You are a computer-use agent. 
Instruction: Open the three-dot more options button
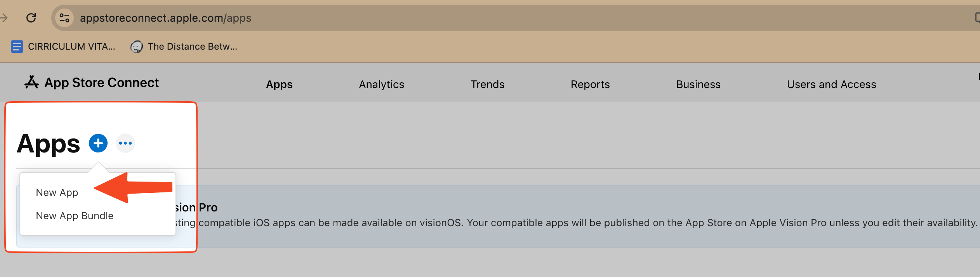125,143
